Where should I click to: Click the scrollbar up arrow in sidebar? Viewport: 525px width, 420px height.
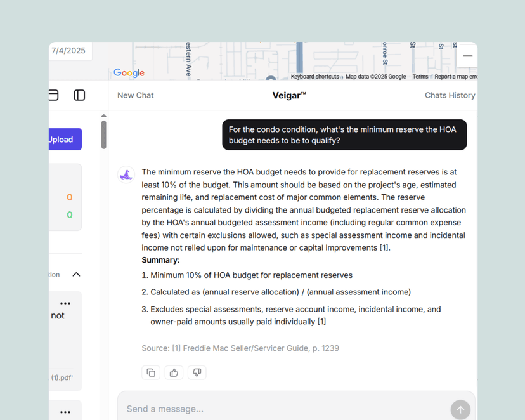pyautogui.click(x=104, y=115)
